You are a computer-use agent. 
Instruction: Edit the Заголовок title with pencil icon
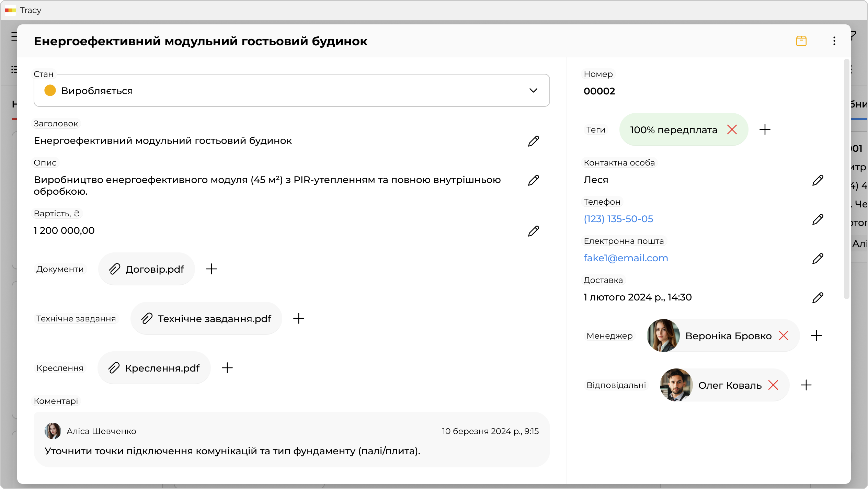coord(533,141)
